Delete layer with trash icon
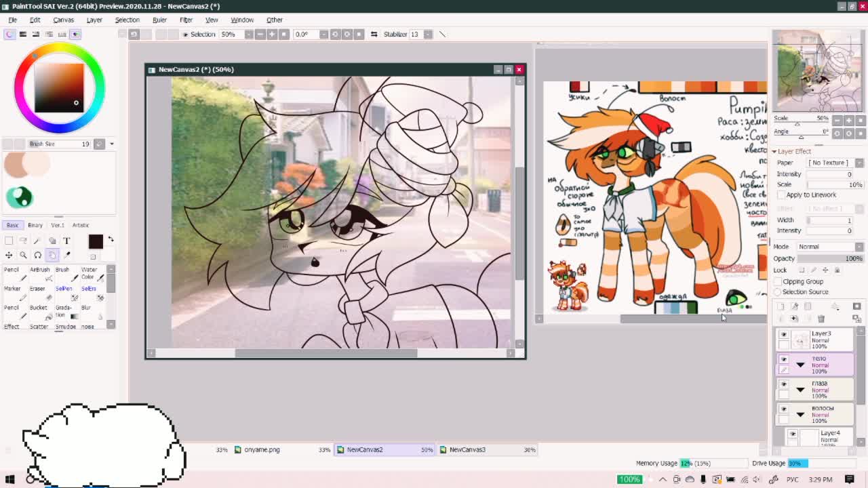The height and width of the screenshot is (488, 868). coord(821,319)
